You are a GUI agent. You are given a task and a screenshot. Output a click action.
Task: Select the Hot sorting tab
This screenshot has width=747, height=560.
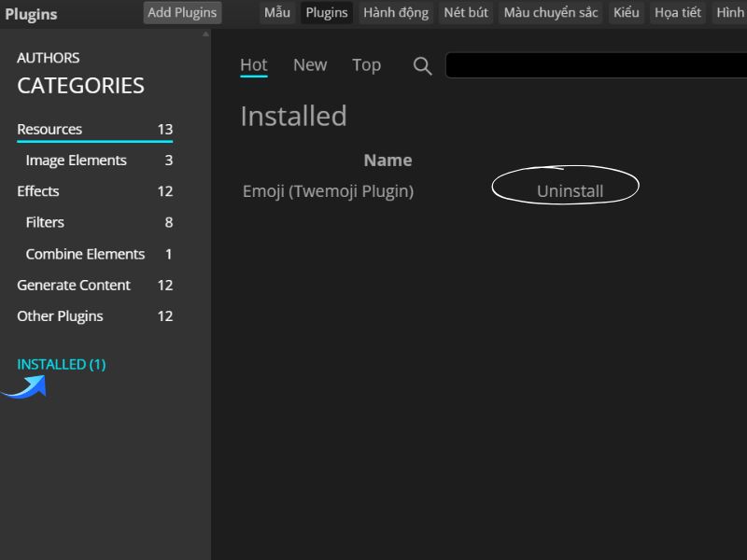pyautogui.click(x=253, y=65)
